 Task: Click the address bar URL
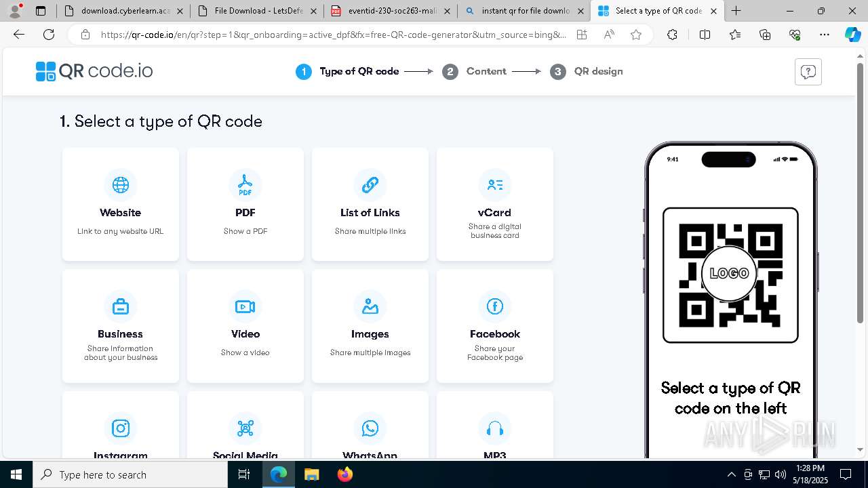point(333,35)
